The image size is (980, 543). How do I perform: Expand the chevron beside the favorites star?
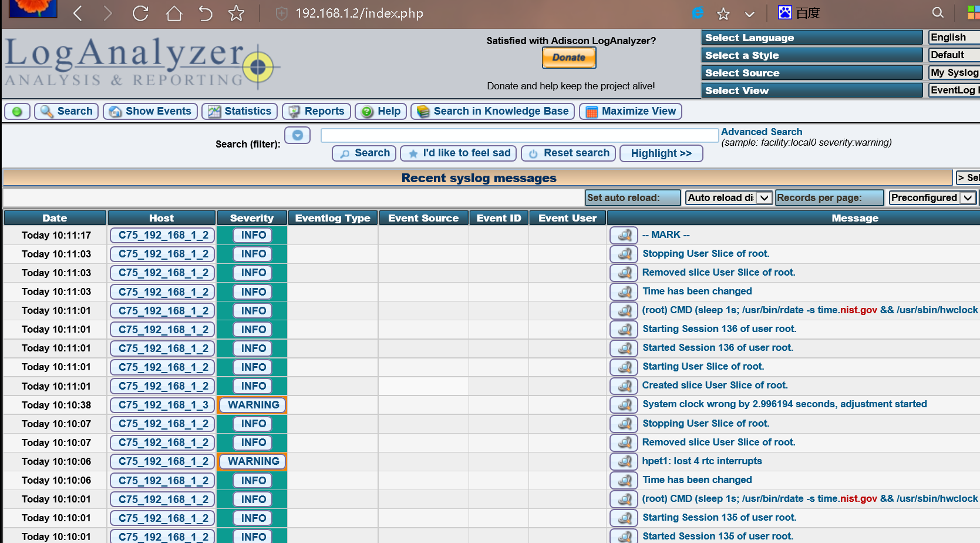(x=749, y=14)
